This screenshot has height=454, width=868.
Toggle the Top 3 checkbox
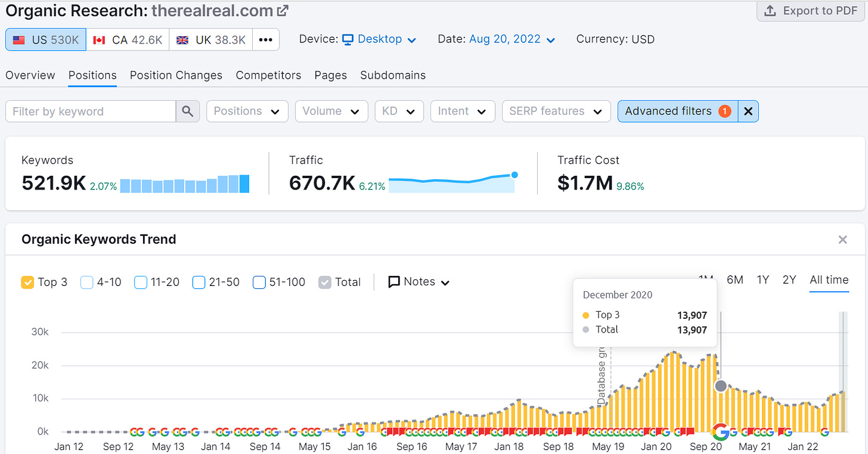tap(27, 282)
